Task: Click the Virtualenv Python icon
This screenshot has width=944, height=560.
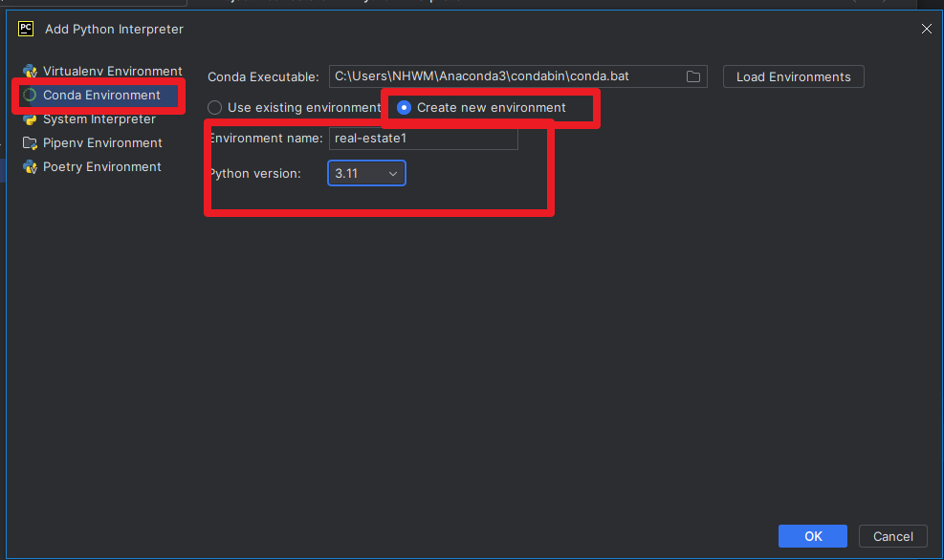Action: tap(30, 72)
